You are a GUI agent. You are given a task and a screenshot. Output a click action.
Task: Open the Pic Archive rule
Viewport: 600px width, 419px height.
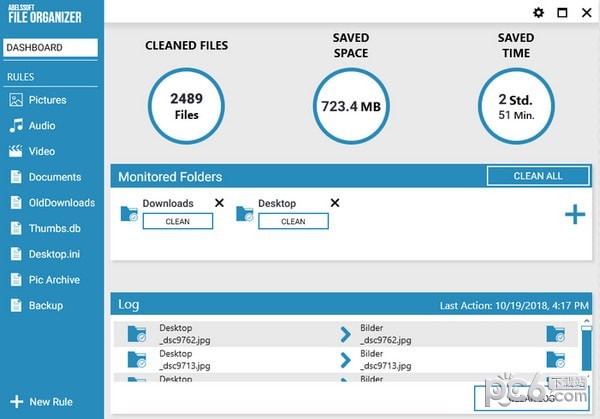(54, 280)
